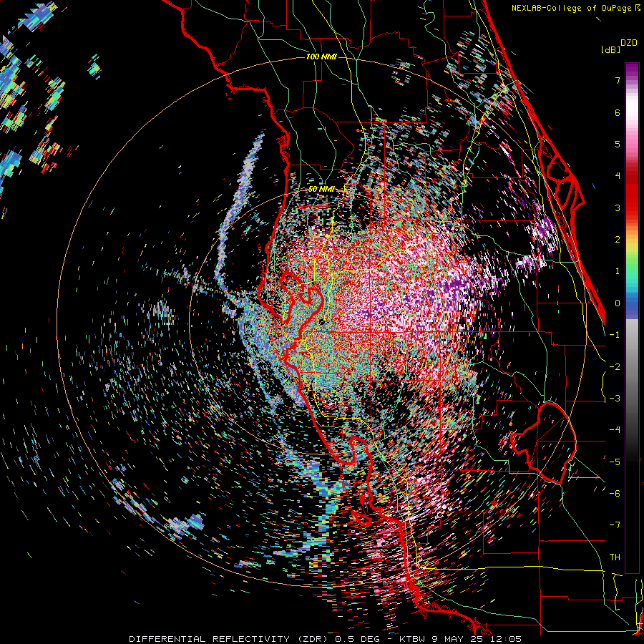Image resolution: width=644 pixels, height=644 pixels.
Task: Select the 6 dB scale value
Action: pos(618,112)
